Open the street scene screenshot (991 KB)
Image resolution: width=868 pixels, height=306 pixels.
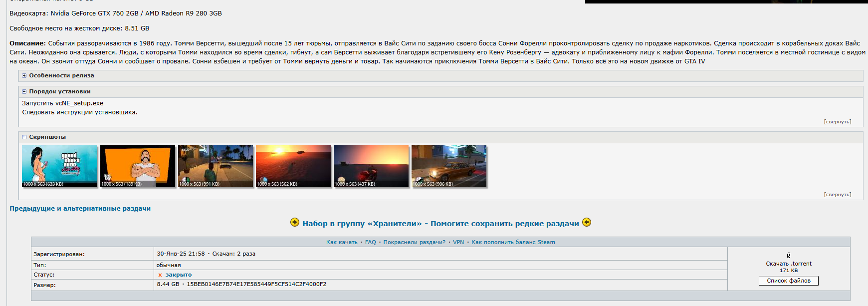[216, 166]
